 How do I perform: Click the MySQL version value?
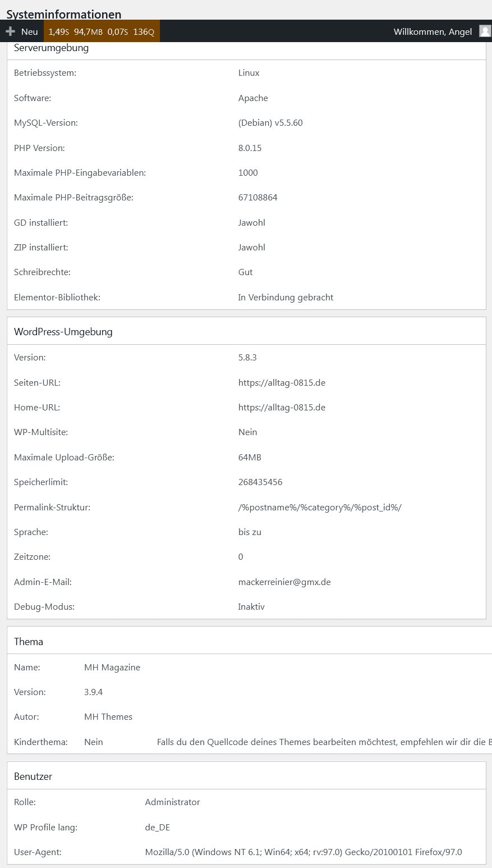[x=270, y=123]
